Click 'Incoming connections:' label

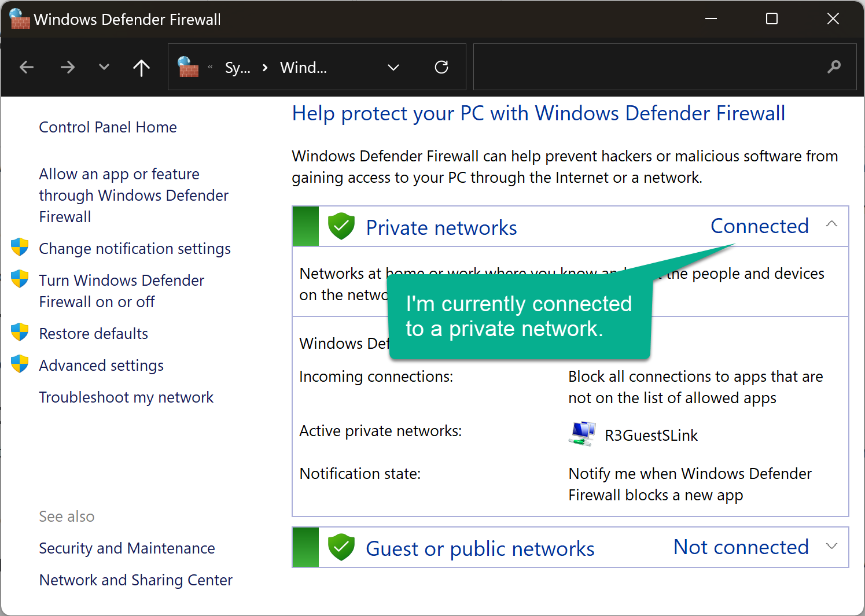pyautogui.click(x=376, y=377)
